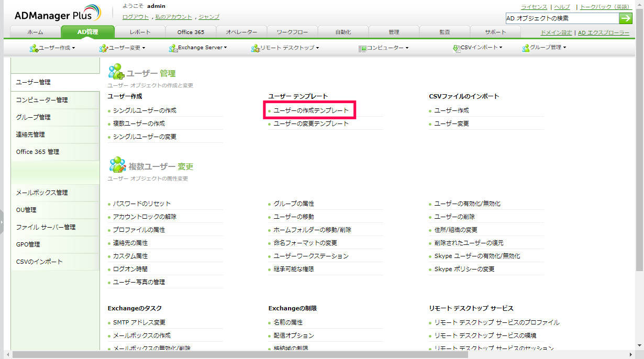Click シングルユーザーの変更 link
The width and height of the screenshot is (644, 359).
(145, 137)
